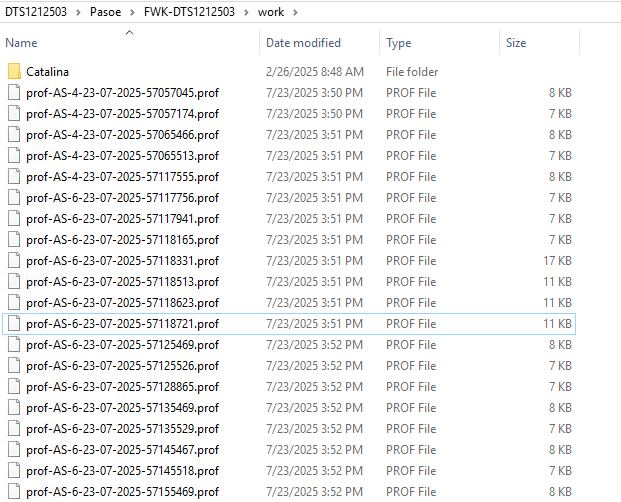
Task: Click file icon of prof-AS-4-23-07-2025-57065513.prof
Action: coord(14,156)
